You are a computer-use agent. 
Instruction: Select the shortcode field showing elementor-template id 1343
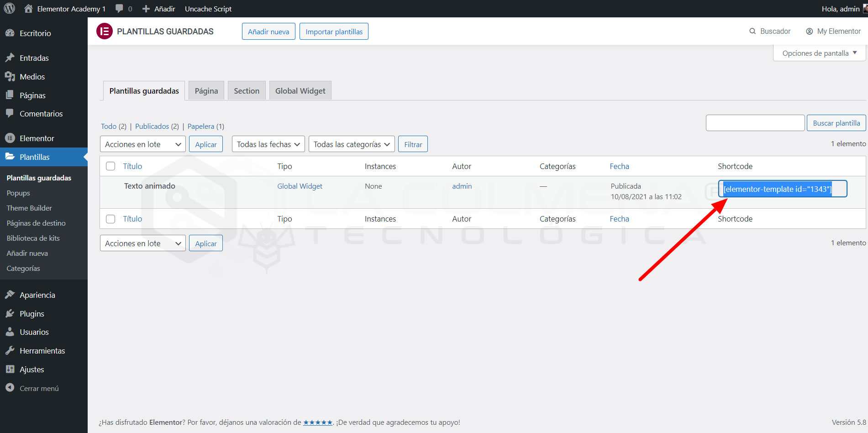(782, 189)
